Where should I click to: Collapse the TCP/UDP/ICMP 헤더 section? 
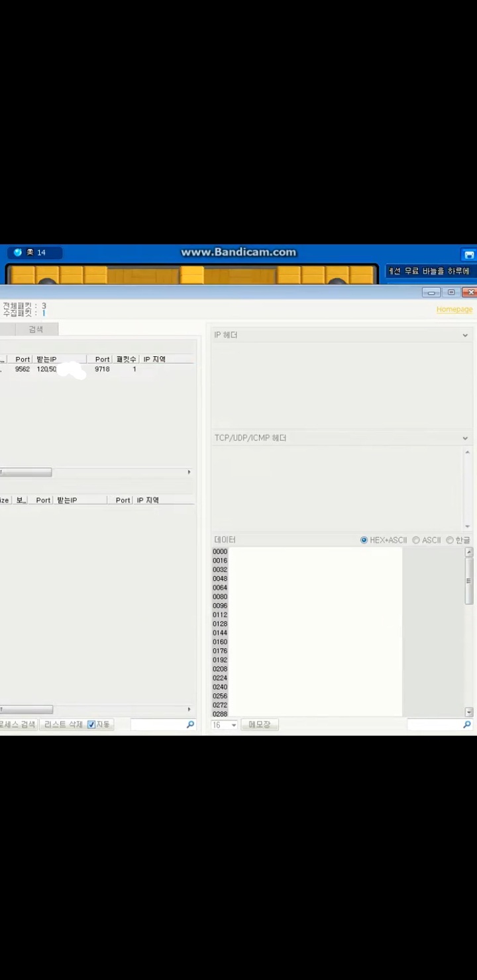pyautogui.click(x=465, y=438)
